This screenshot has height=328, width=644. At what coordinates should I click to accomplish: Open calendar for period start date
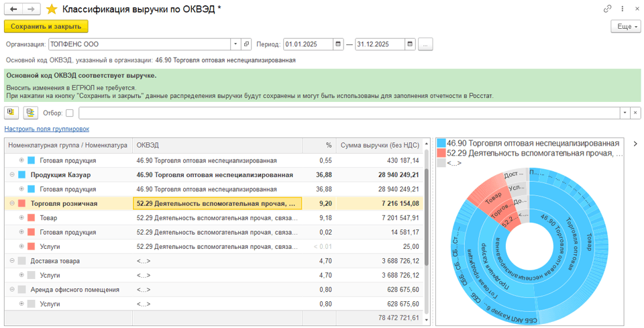tap(339, 44)
